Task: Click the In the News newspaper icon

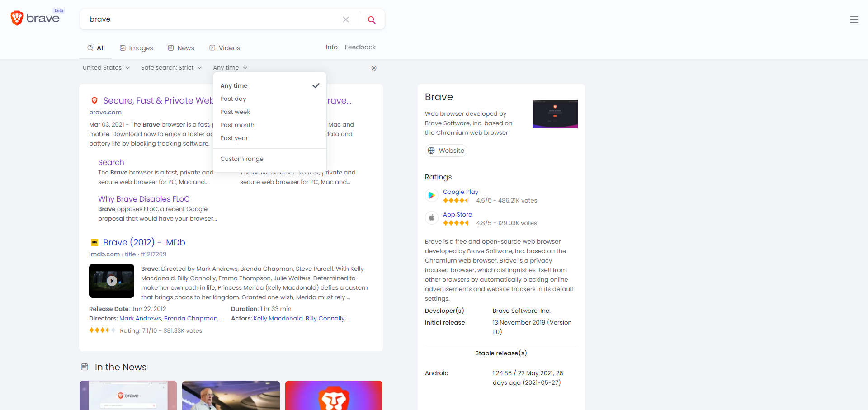Action: 85,367
